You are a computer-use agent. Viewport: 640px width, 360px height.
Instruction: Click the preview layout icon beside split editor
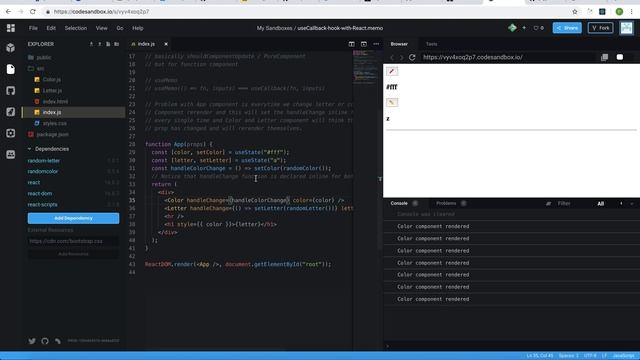point(364,44)
